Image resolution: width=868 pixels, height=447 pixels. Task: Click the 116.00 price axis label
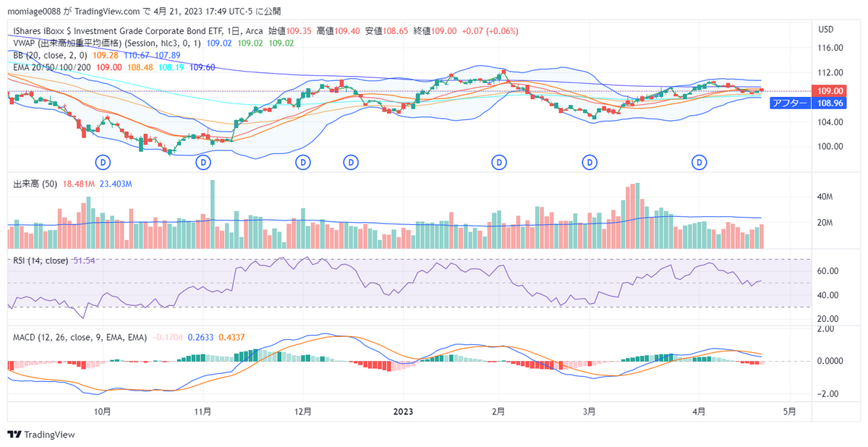[830, 48]
